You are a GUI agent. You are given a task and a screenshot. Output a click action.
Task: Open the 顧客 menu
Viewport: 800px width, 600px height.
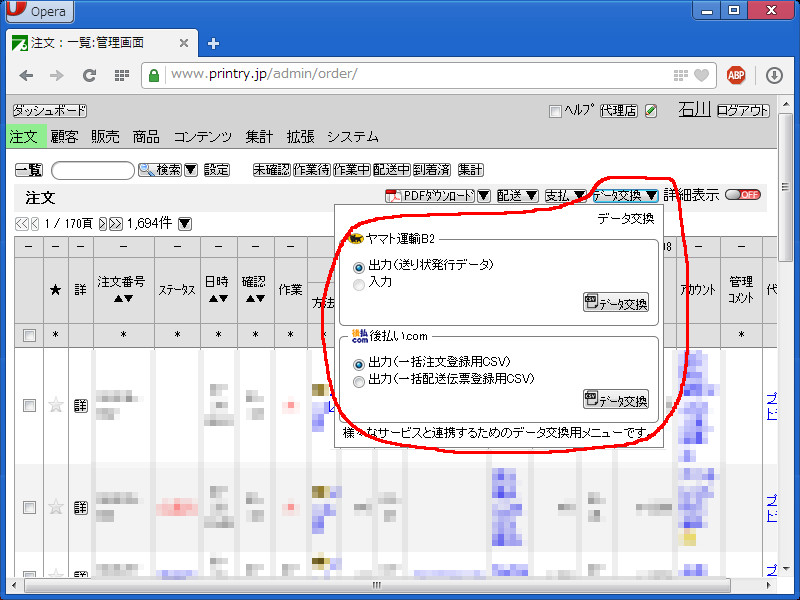(65, 137)
